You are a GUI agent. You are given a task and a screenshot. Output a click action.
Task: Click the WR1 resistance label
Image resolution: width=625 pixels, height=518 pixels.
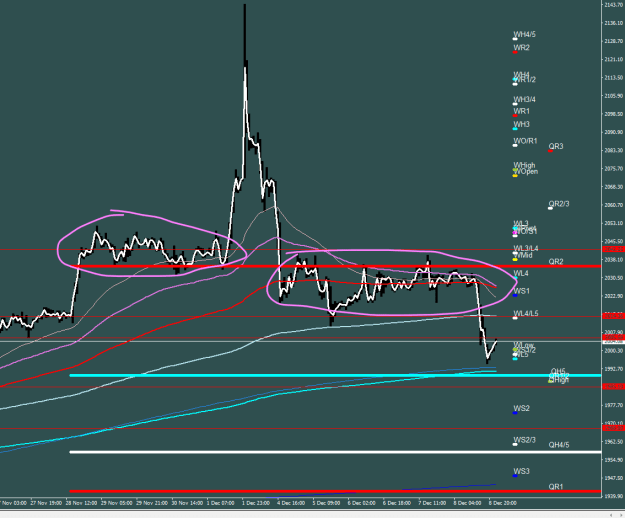pyautogui.click(x=521, y=112)
